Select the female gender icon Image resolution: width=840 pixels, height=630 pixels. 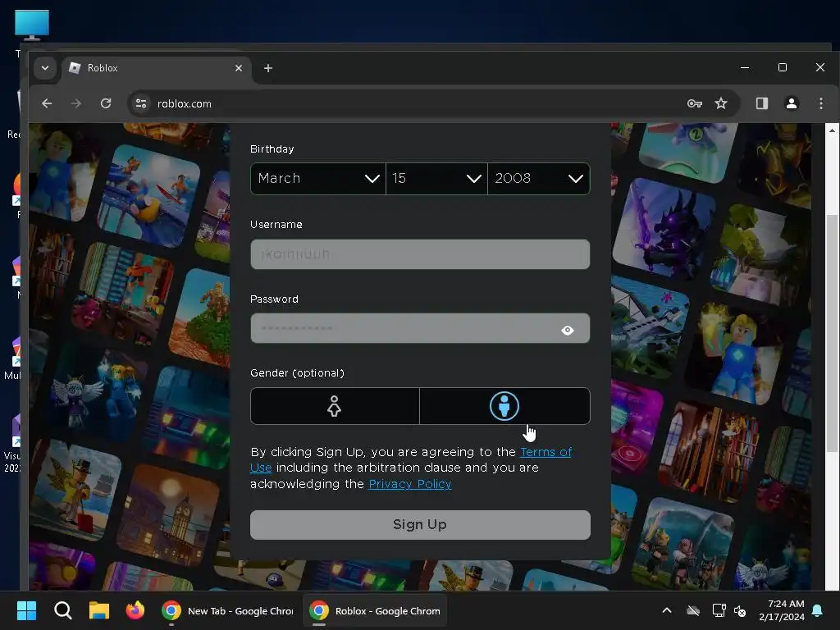[335, 406]
